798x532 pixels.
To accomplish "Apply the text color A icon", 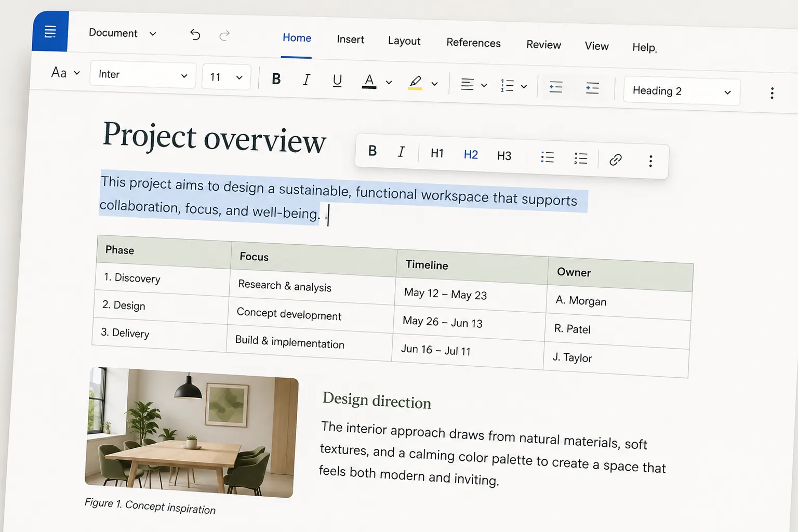I will [369, 81].
